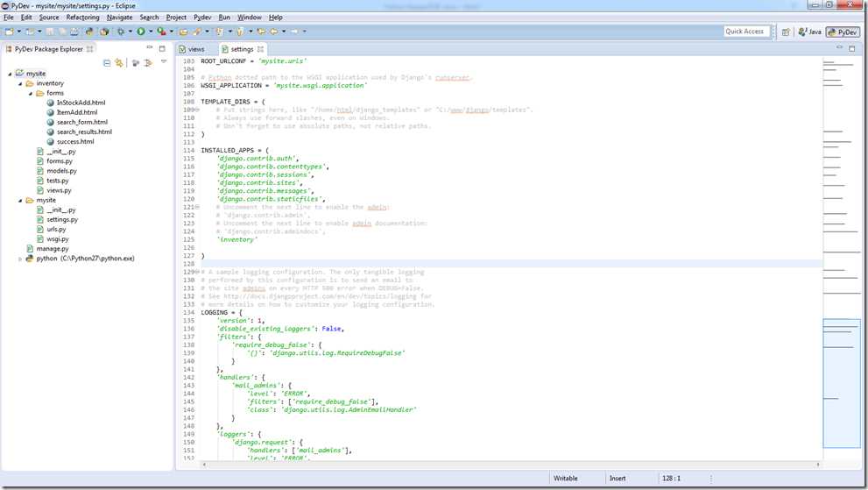Click the Python snake toolbar icon

pyautogui.click(x=89, y=32)
